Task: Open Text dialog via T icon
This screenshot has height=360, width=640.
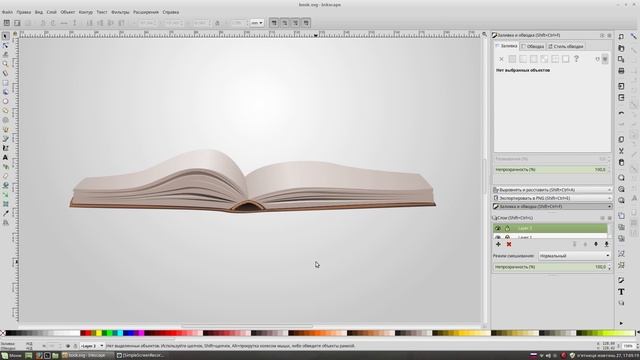Action: 621,292
